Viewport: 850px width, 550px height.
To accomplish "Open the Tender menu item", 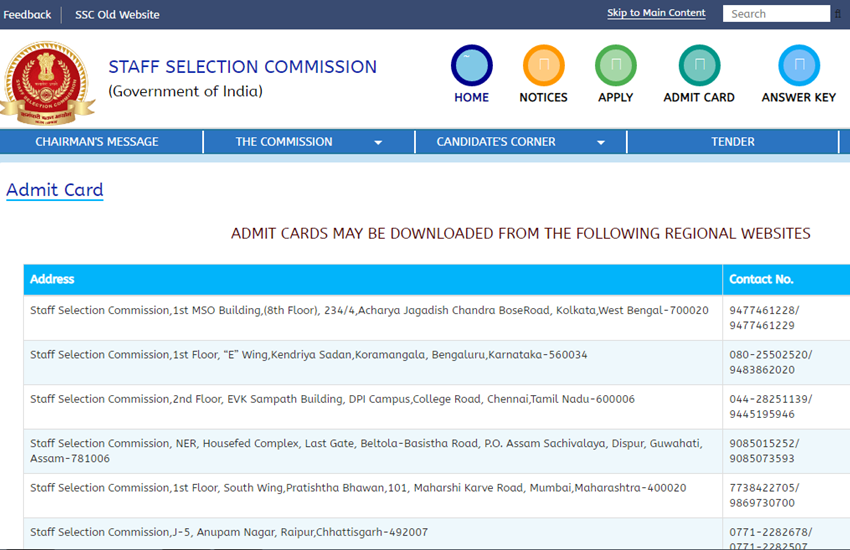I will click(x=732, y=142).
